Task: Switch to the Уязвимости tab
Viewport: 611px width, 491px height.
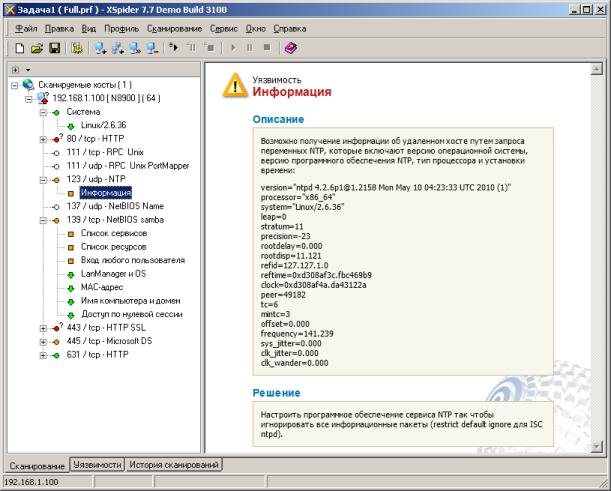Action: point(97,465)
